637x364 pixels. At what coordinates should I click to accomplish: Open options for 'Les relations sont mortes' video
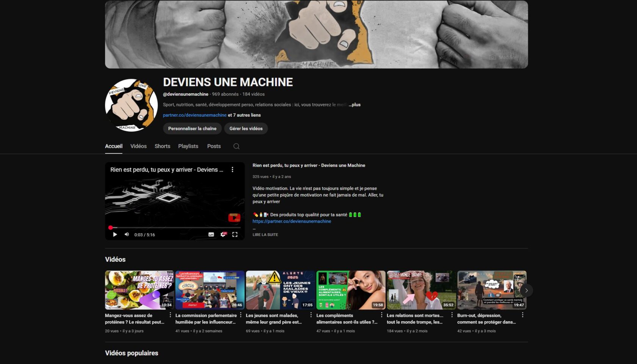pyautogui.click(x=452, y=315)
